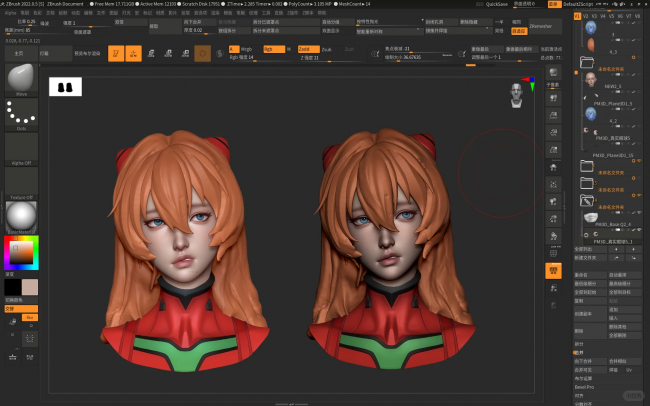Click the BPR render sphere icon
This screenshot has width=650, height=406.
coord(553,72)
